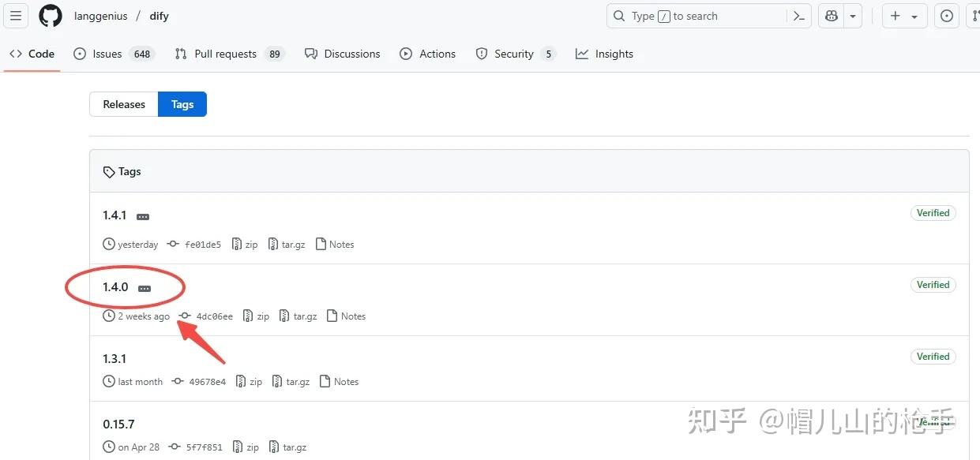Open the Copilot chat icon
This screenshot has height=460, width=980.
831,16
